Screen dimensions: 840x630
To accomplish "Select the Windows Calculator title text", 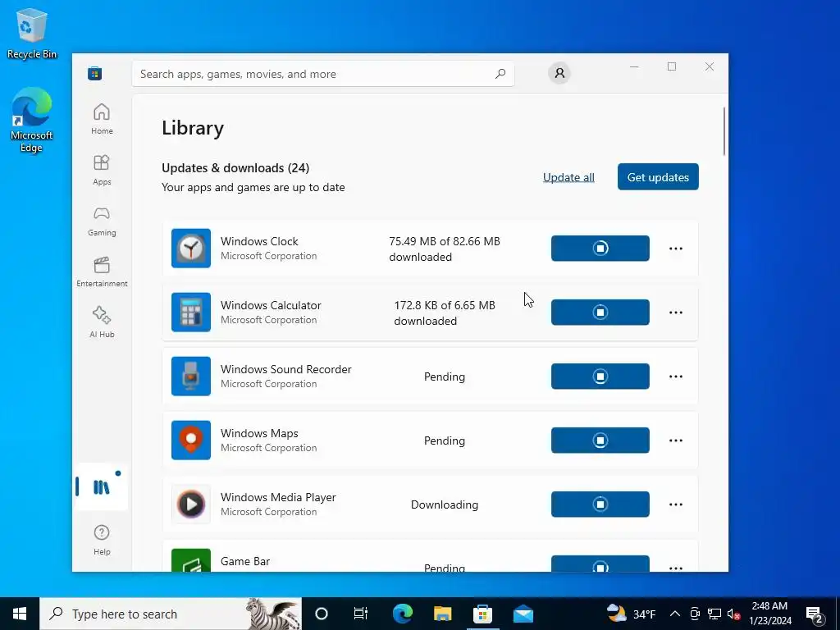I will click(x=271, y=305).
